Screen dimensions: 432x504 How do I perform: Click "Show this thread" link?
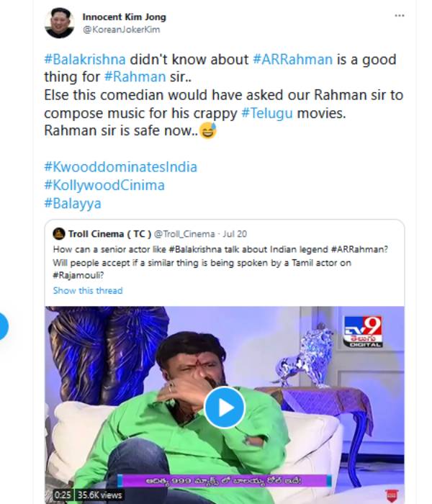point(88,291)
